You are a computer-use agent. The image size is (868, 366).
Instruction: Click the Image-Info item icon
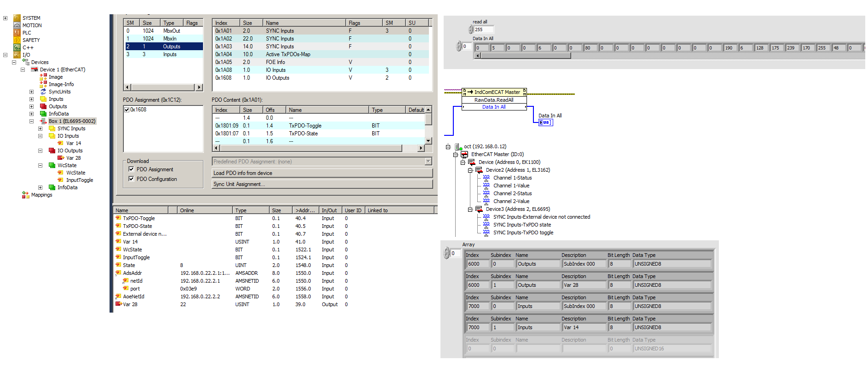click(43, 84)
